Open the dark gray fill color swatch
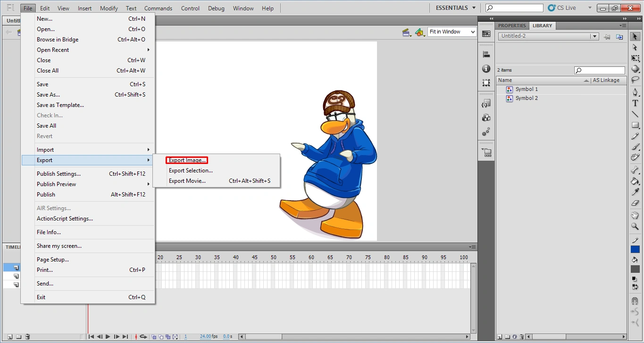This screenshot has width=644, height=343. click(635, 269)
